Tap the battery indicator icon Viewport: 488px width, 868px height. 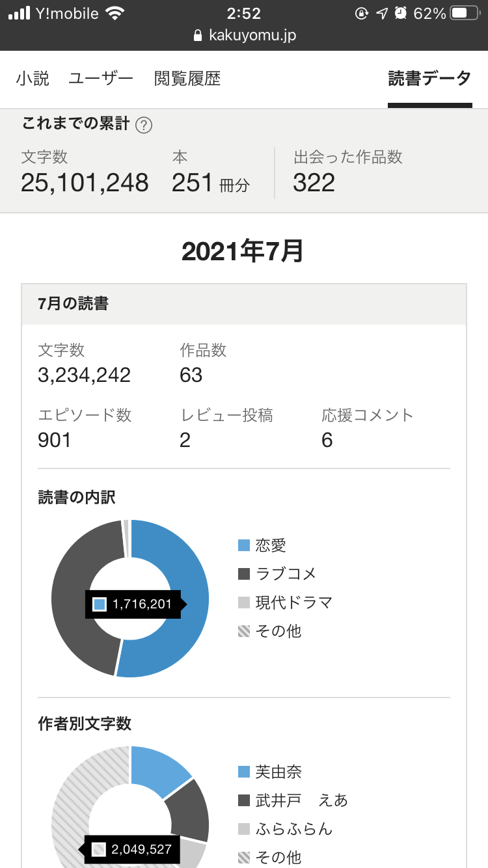coord(463,13)
